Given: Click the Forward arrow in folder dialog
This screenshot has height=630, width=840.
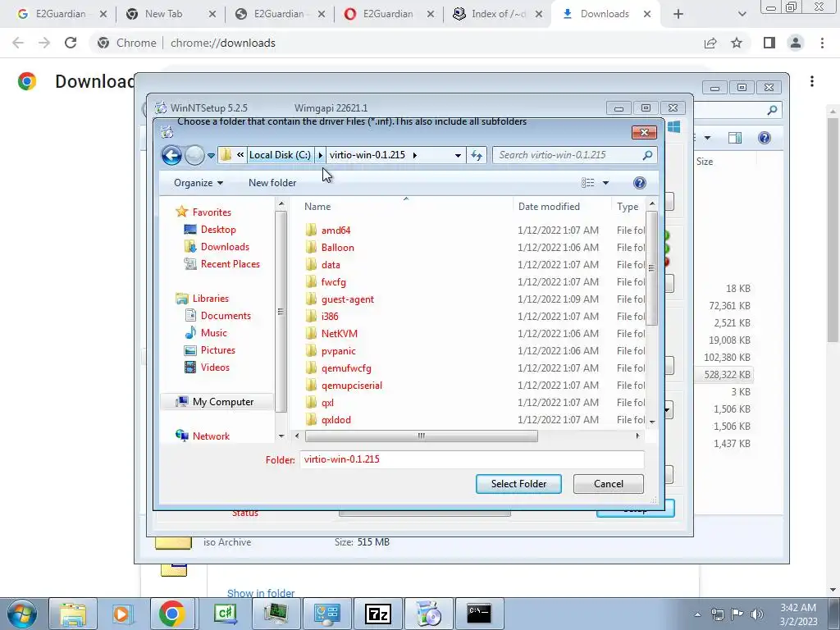Looking at the screenshot, I should [x=194, y=155].
